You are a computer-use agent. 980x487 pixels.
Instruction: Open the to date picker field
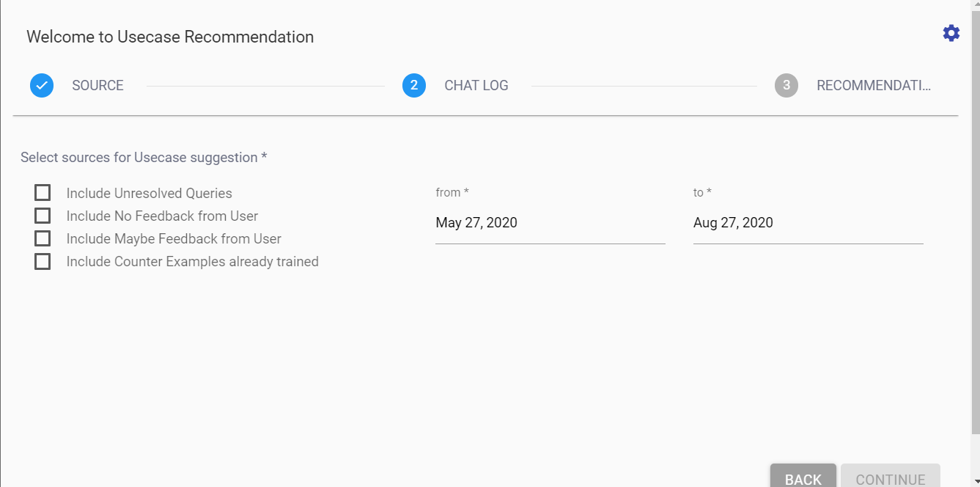pyautogui.click(x=808, y=223)
